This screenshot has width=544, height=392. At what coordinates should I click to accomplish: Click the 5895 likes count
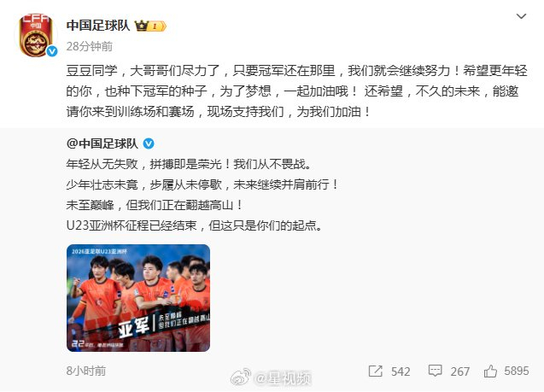point(516,371)
